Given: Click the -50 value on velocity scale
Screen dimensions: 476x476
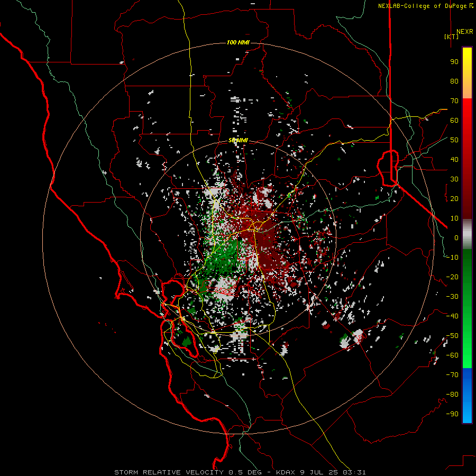Looking at the screenshot, I should pos(452,336).
